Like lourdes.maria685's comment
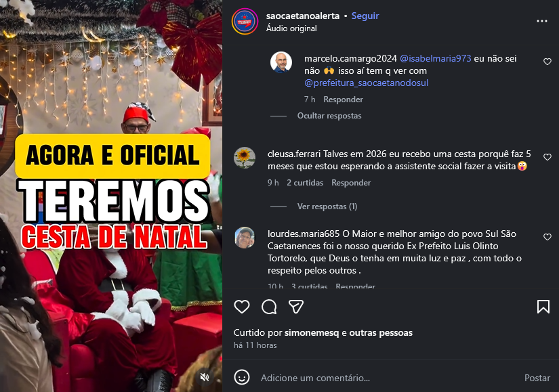The image size is (559, 392). (547, 237)
